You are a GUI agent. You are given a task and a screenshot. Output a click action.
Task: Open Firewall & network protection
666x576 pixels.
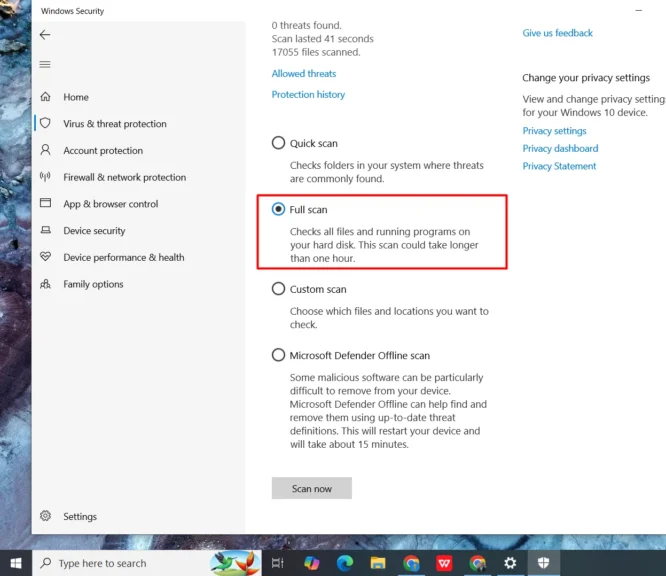pyautogui.click(x=124, y=177)
